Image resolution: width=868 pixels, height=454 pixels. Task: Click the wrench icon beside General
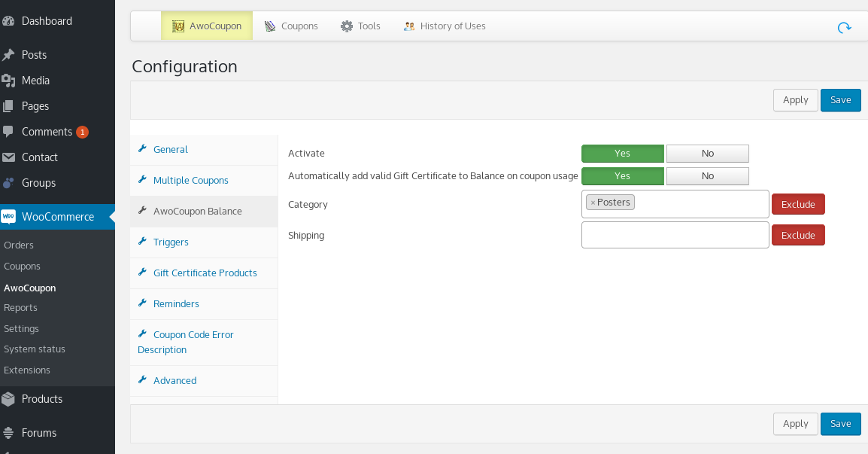pyautogui.click(x=142, y=148)
